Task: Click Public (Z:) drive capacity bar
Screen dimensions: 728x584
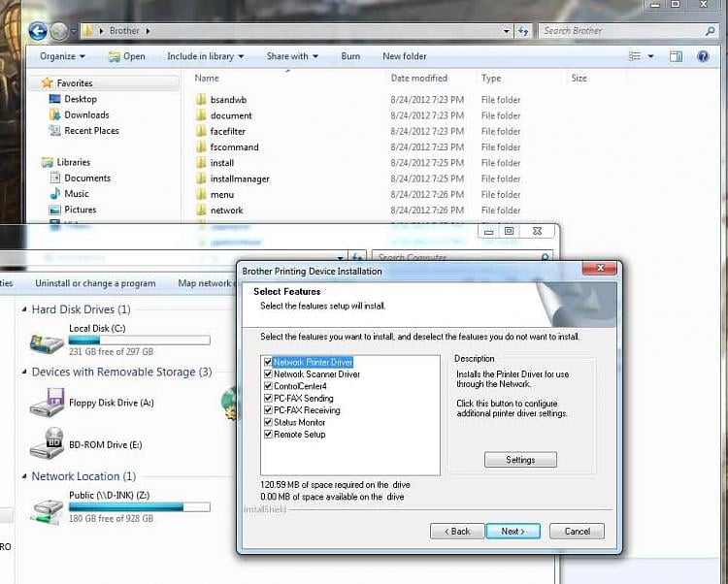Action: point(139,507)
